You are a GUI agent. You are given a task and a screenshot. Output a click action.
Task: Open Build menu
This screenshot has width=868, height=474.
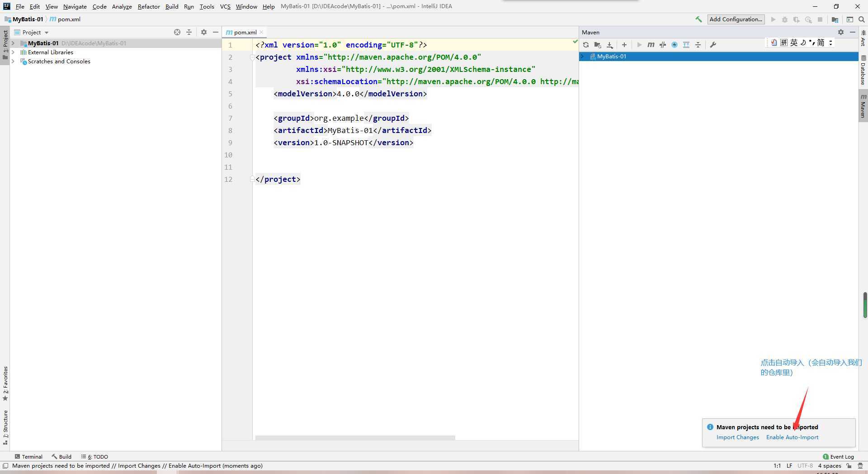coord(172,6)
